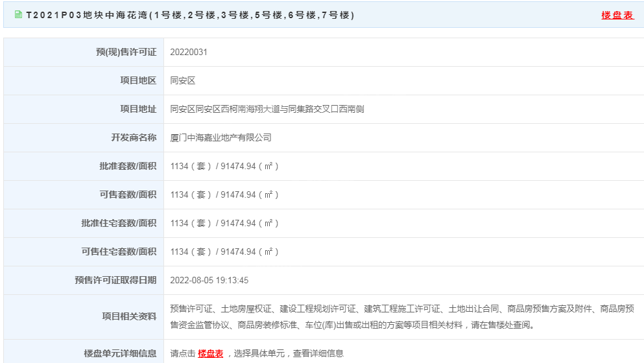Click the 项目地区 row label
This screenshot has height=363, width=644.
pos(138,80)
